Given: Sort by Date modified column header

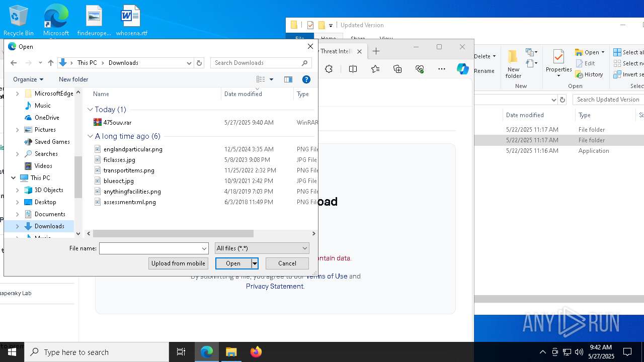Looking at the screenshot, I should coord(257,94).
